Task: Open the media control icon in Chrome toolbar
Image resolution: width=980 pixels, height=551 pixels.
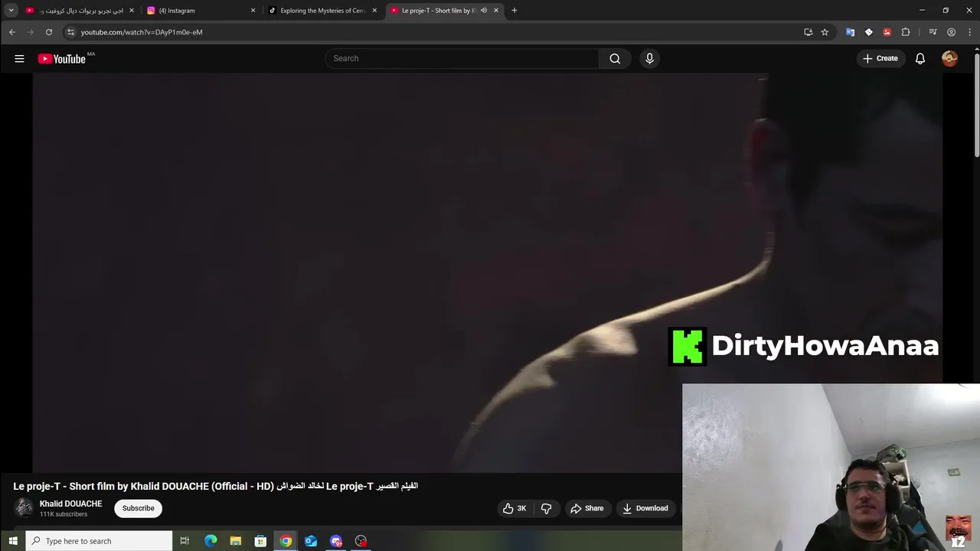Action: pos(933,32)
